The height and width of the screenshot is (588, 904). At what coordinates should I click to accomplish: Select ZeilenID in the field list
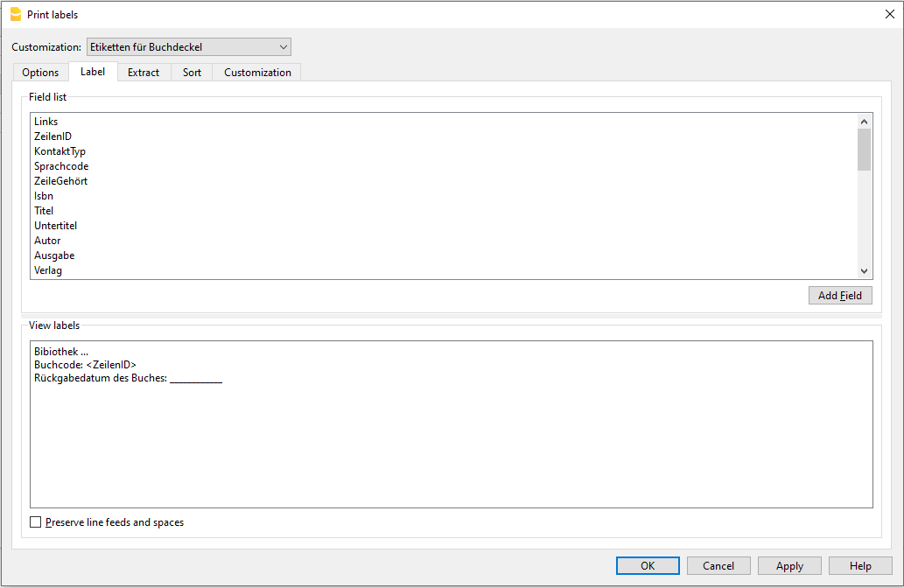pos(53,136)
